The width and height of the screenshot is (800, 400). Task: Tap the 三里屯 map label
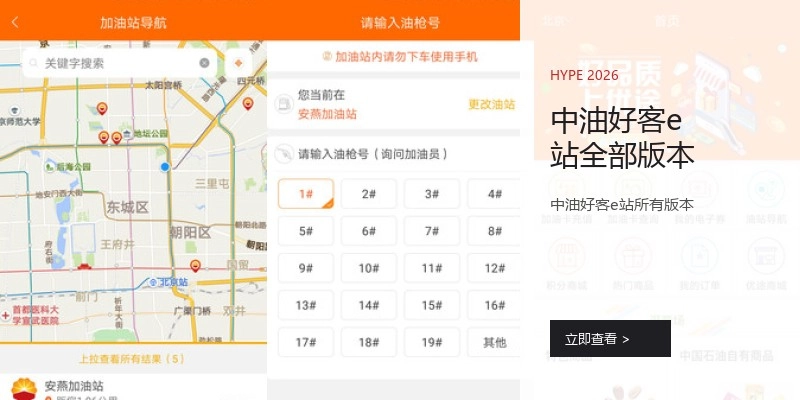click(x=212, y=183)
